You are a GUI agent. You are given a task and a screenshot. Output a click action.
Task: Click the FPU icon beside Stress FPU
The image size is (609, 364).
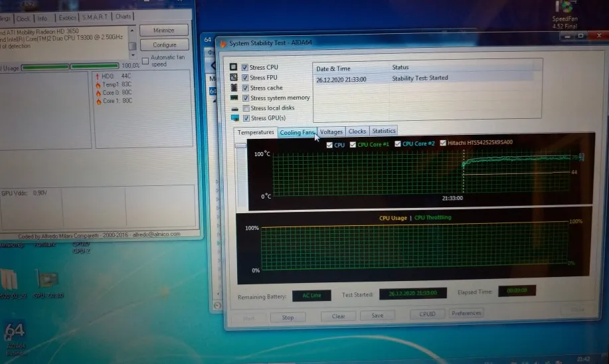tap(233, 77)
